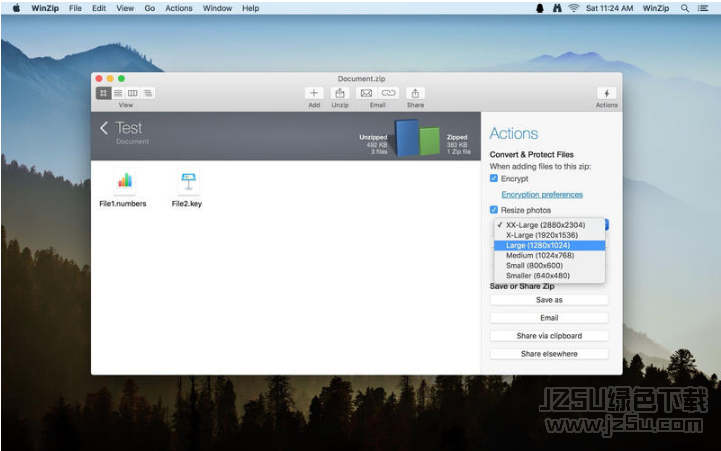The image size is (721, 451).
Task: Choose X-Large (1920x1536) photo size
Action: (549, 235)
